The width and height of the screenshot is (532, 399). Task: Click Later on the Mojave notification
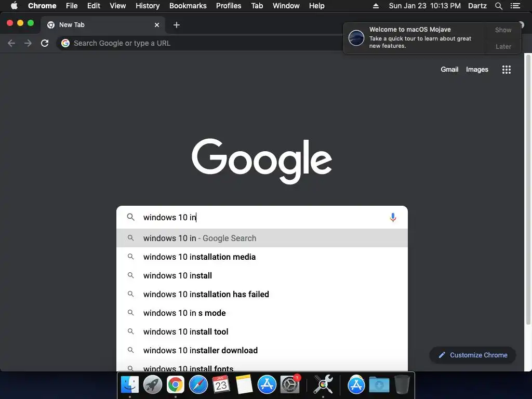503,46
